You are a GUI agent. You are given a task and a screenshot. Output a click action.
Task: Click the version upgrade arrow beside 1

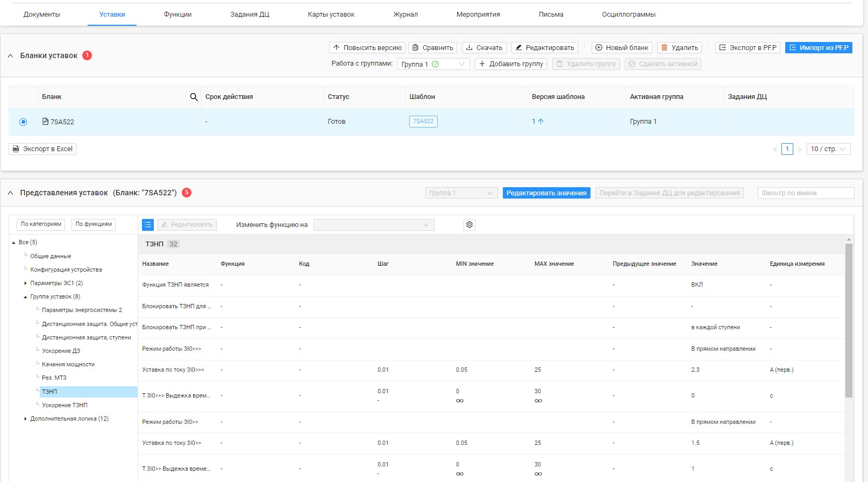[x=541, y=122]
